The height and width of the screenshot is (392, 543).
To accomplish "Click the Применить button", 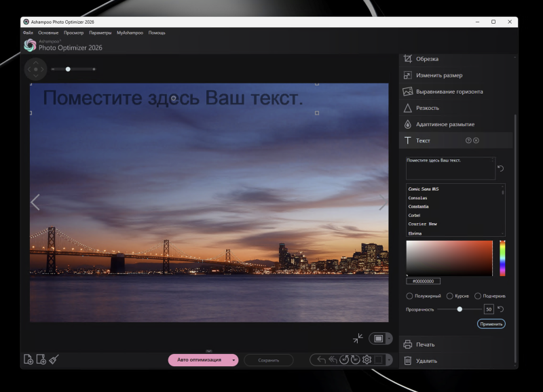I will coord(491,324).
